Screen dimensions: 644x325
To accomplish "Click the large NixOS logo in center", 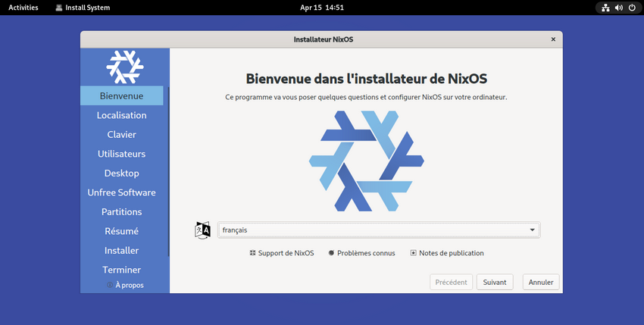I will (x=366, y=161).
